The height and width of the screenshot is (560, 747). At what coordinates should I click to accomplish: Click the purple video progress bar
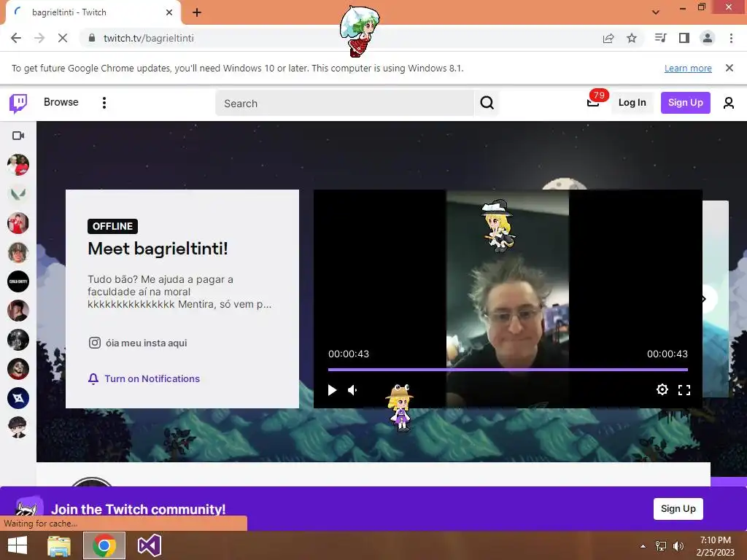tap(508, 370)
